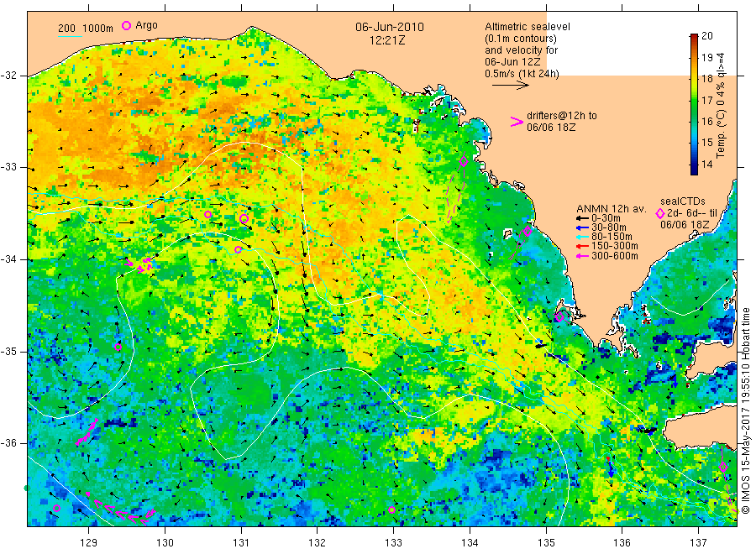Select the seal CTD diamond near 134E, 33S
756x554 pixels.
464,162
